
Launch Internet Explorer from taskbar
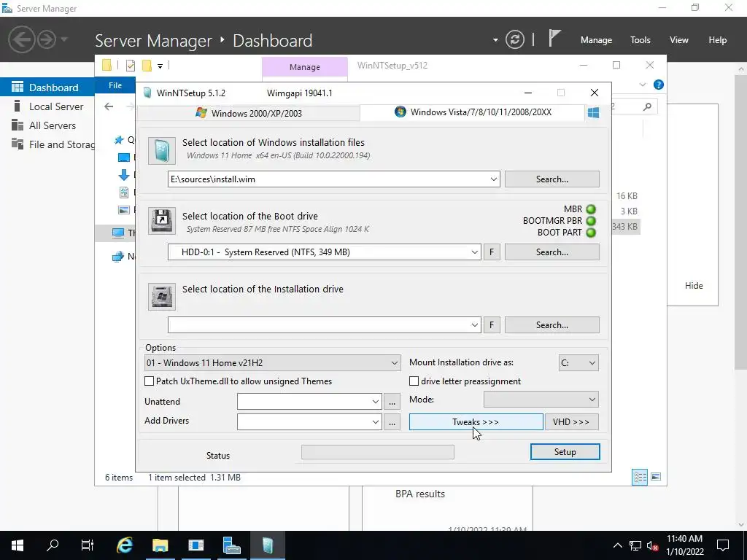[x=125, y=545]
